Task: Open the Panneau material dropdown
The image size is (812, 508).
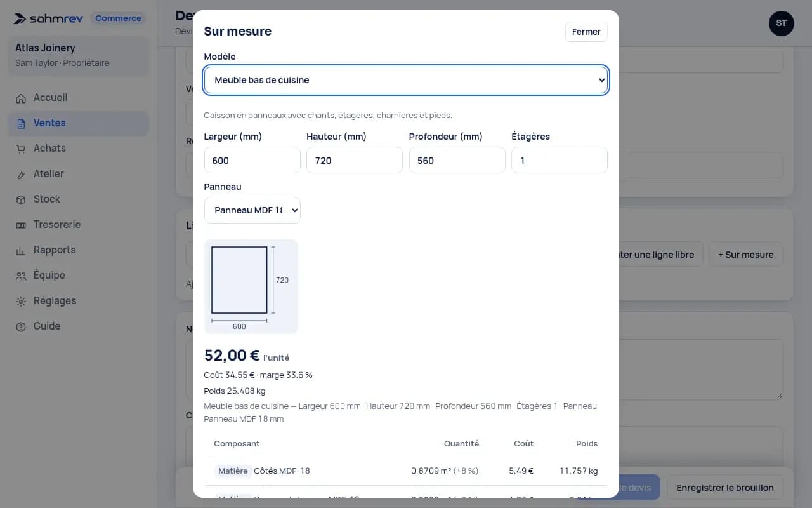Action: coord(252,210)
